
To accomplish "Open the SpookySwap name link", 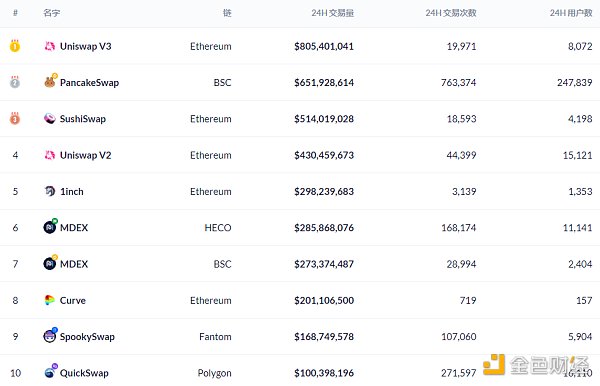I will coord(87,337).
